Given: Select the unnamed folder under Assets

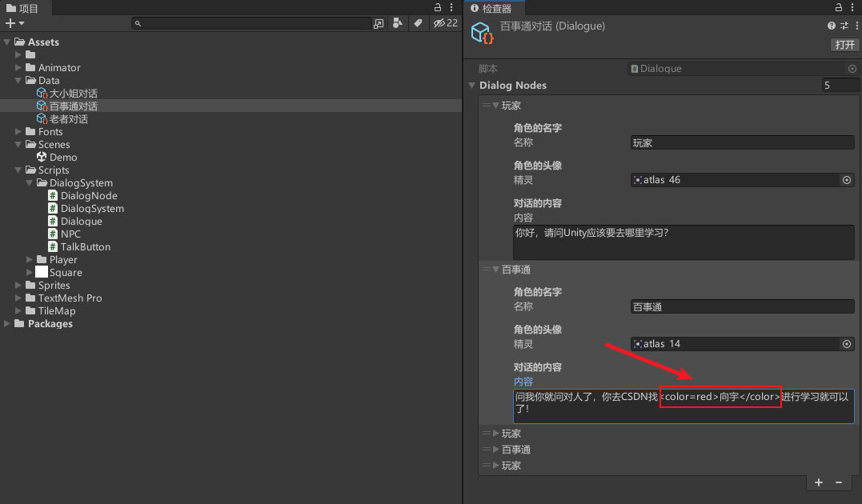Looking at the screenshot, I should 30,54.
